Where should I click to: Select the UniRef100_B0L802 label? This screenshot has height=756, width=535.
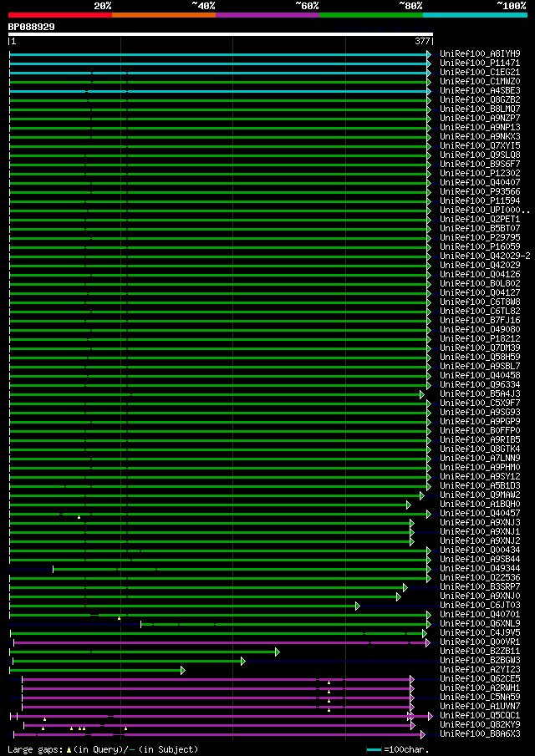[480, 283]
